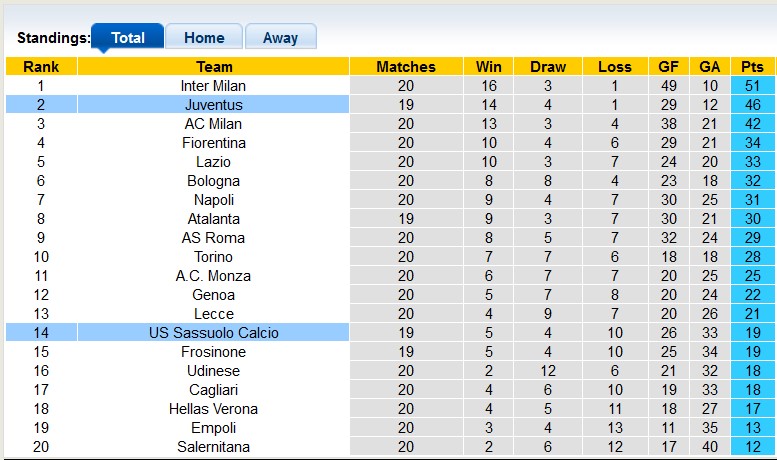Open US Sassuolo Calcio highlighted row
Viewport: 777px width, 460px height.
(214, 333)
